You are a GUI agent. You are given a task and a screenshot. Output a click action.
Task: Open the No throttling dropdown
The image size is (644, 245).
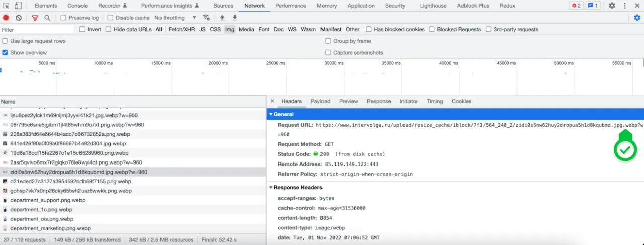(175, 18)
